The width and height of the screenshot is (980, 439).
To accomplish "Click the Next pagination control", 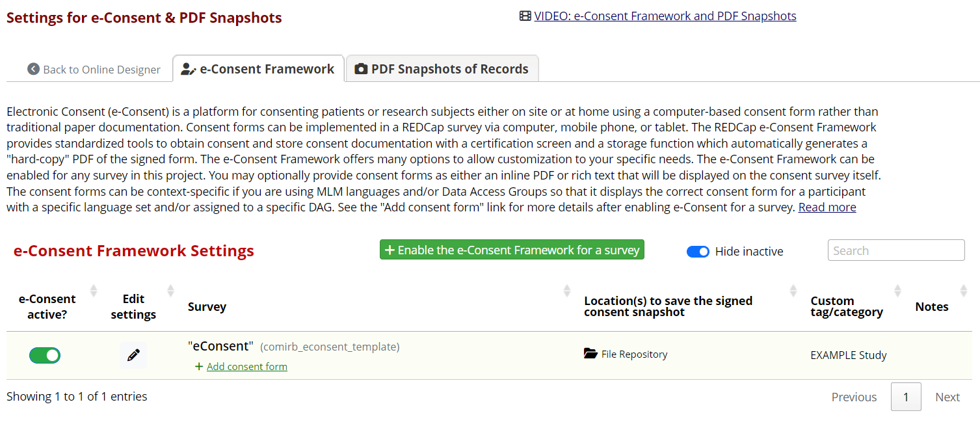I will (x=947, y=396).
